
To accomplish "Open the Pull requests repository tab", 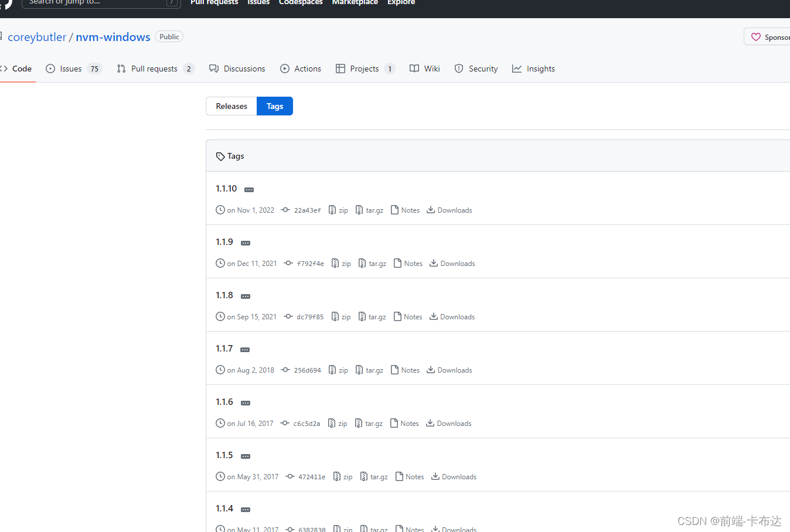I will 155,69.
